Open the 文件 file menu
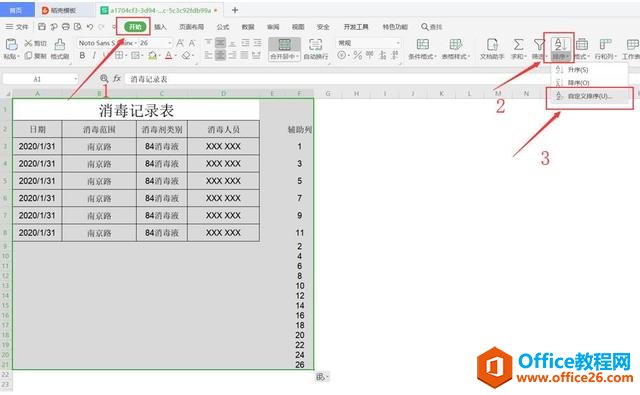The width and height of the screenshot is (640, 395). pos(17,27)
